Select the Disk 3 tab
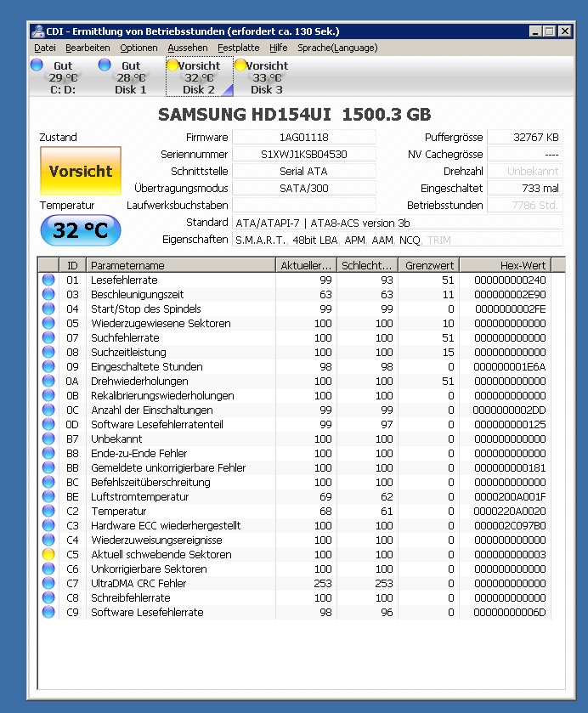Viewport: 588px width, 713px height. [267, 76]
